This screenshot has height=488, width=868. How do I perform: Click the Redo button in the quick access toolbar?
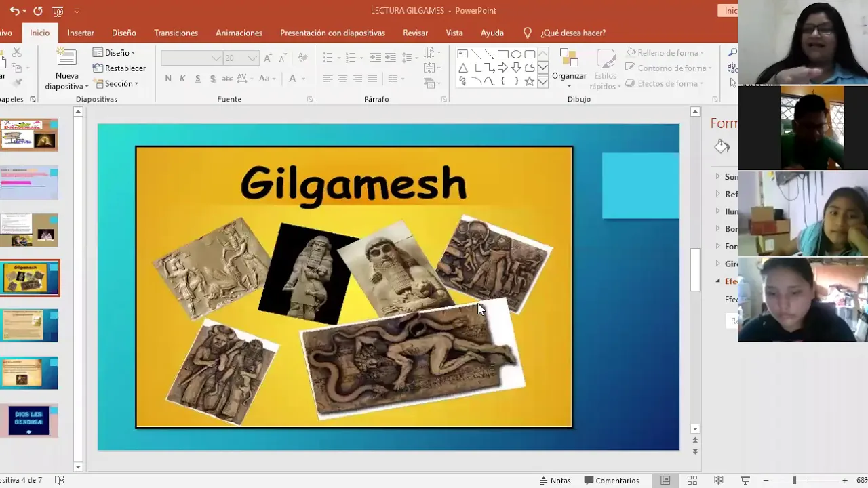pos(38,11)
